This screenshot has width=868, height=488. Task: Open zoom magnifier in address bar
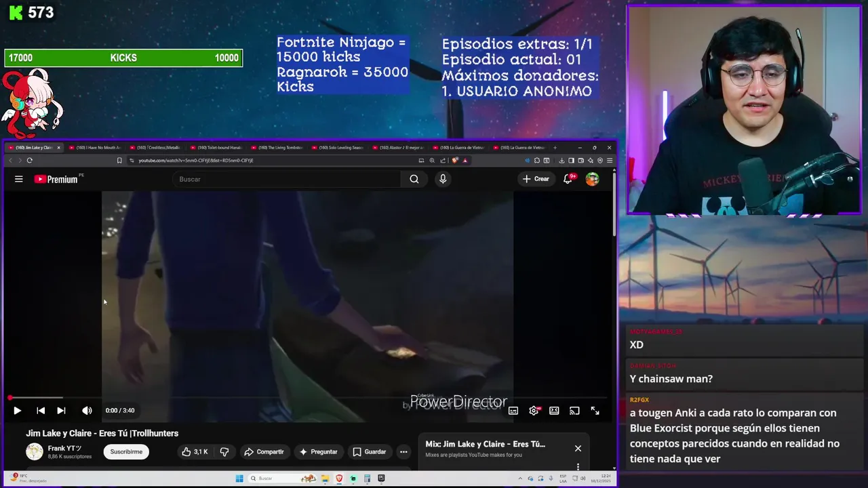click(x=432, y=161)
